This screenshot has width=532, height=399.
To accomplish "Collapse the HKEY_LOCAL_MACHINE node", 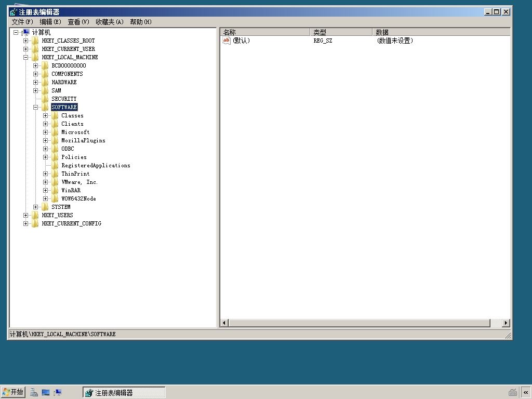I will tap(25, 57).
